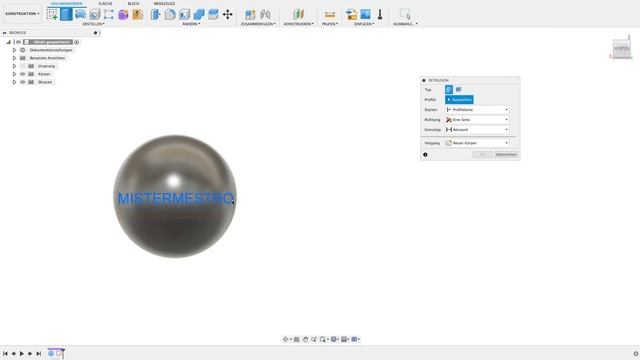Select the Hole tool icon
640x360 pixels.
point(95,15)
